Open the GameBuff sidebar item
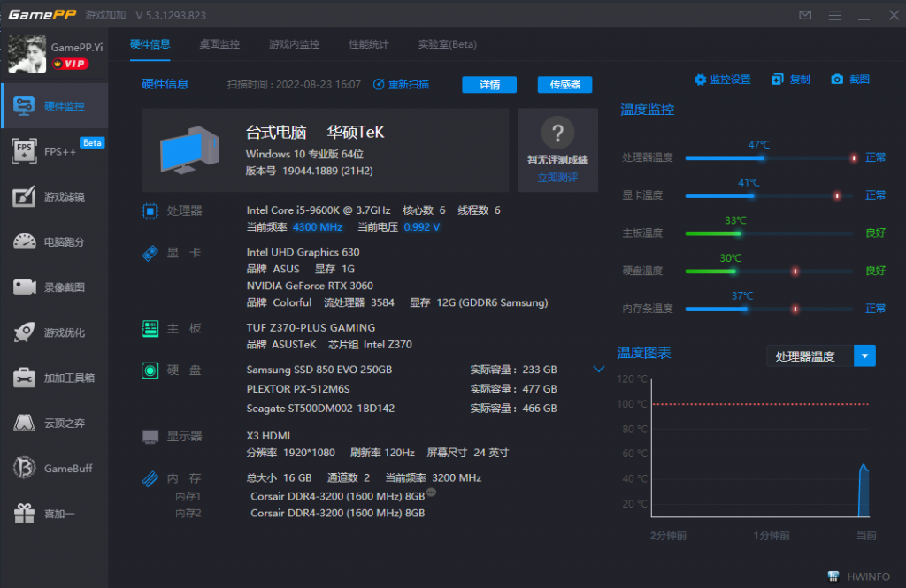This screenshot has width=906, height=588. (55, 468)
